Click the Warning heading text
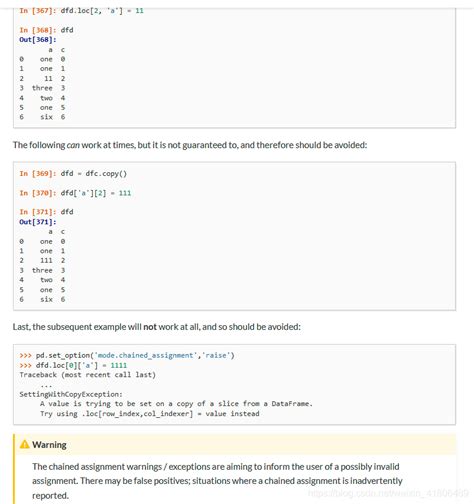The image size is (474, 504). click(49, 445)
